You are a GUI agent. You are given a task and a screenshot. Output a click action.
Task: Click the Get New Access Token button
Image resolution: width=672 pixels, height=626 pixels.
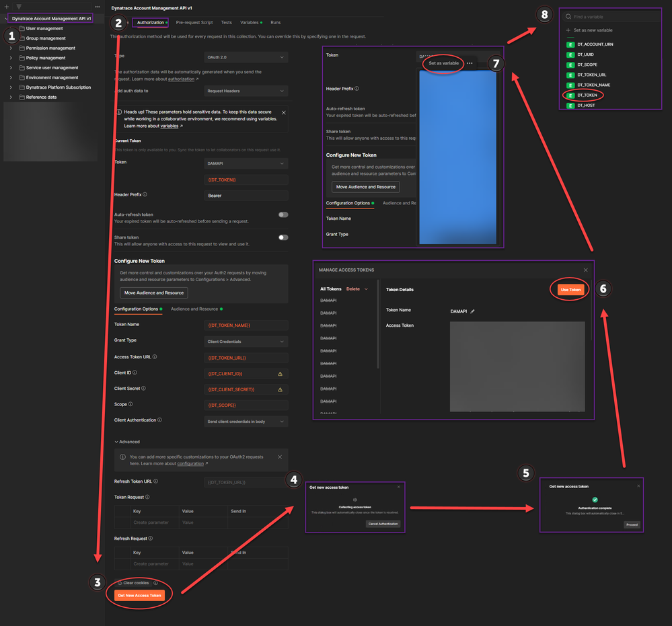click(139, 596)
